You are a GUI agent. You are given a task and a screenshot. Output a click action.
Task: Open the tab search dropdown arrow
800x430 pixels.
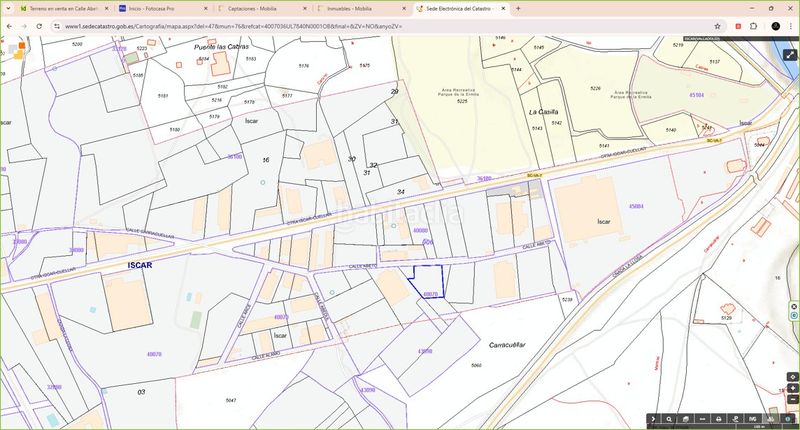tap(8, 9)
